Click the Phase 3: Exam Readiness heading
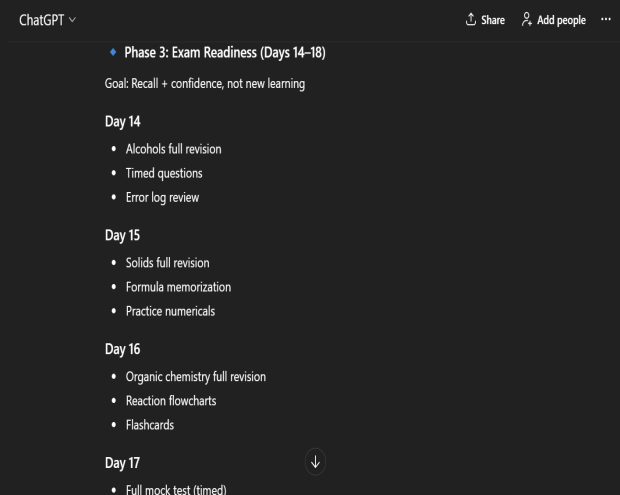The image size is (620, 495). coord(224,52)
